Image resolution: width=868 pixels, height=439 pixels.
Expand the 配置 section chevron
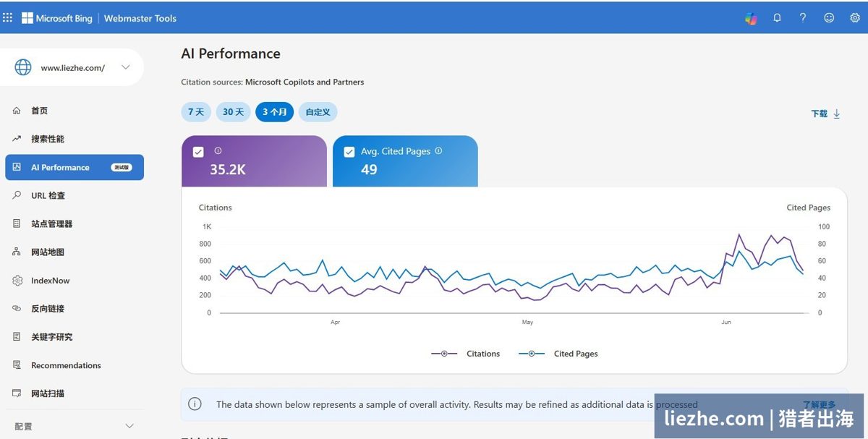point(129,426)
